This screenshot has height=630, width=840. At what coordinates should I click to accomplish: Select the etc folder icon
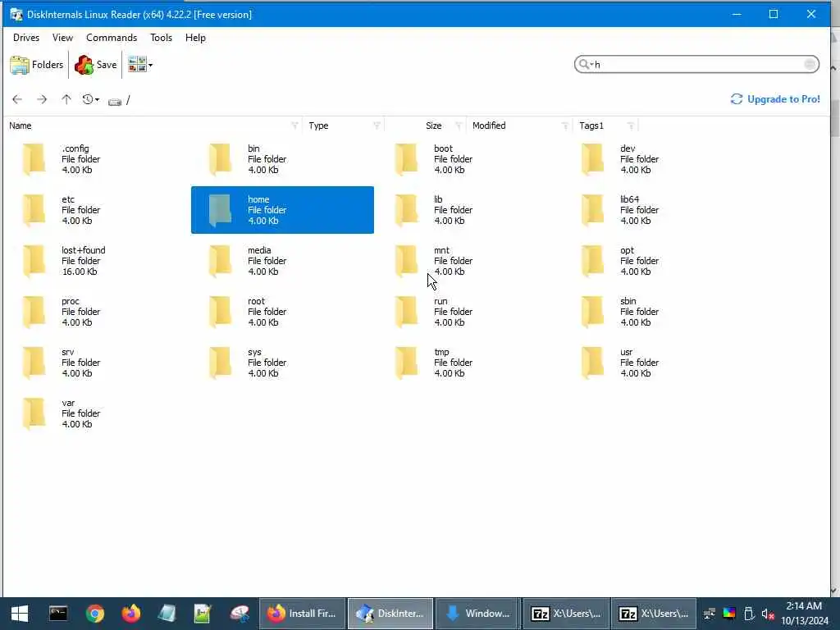click(x=34, y=210)
